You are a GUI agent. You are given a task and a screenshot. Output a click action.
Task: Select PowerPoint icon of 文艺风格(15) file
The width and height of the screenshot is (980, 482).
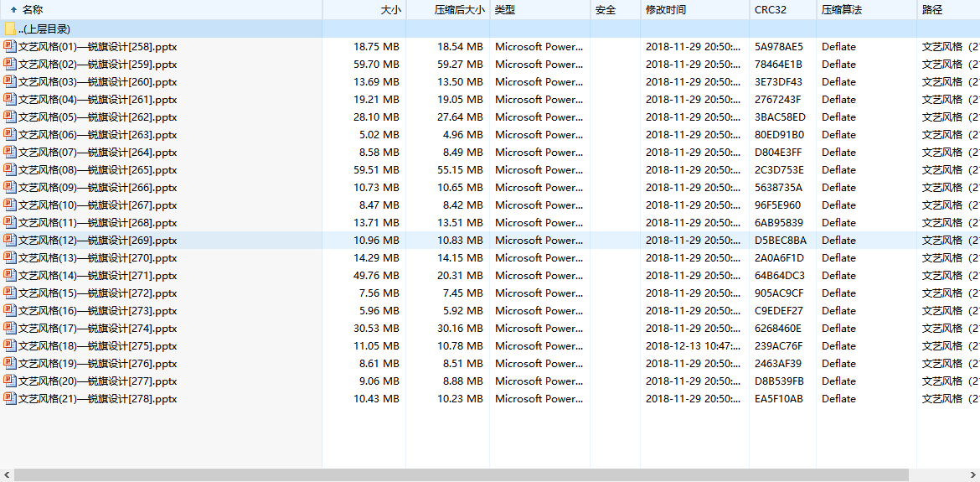[9, 293]
